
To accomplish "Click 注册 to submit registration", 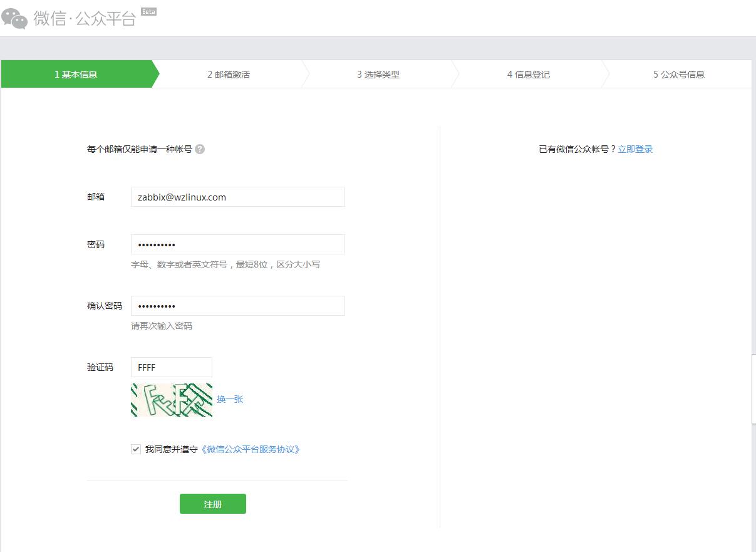I will 212,503.
